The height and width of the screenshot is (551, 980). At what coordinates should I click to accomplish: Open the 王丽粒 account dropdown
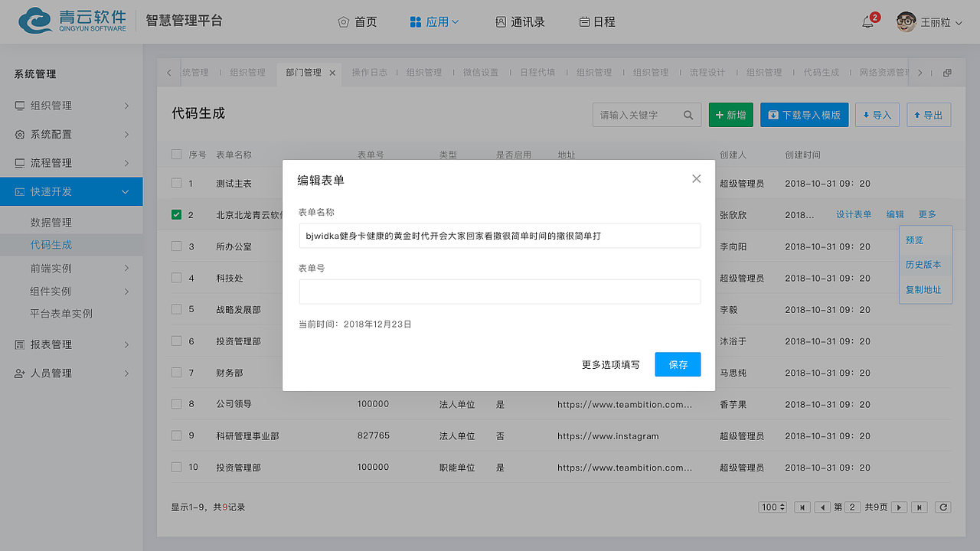click(x=942, y=22)
